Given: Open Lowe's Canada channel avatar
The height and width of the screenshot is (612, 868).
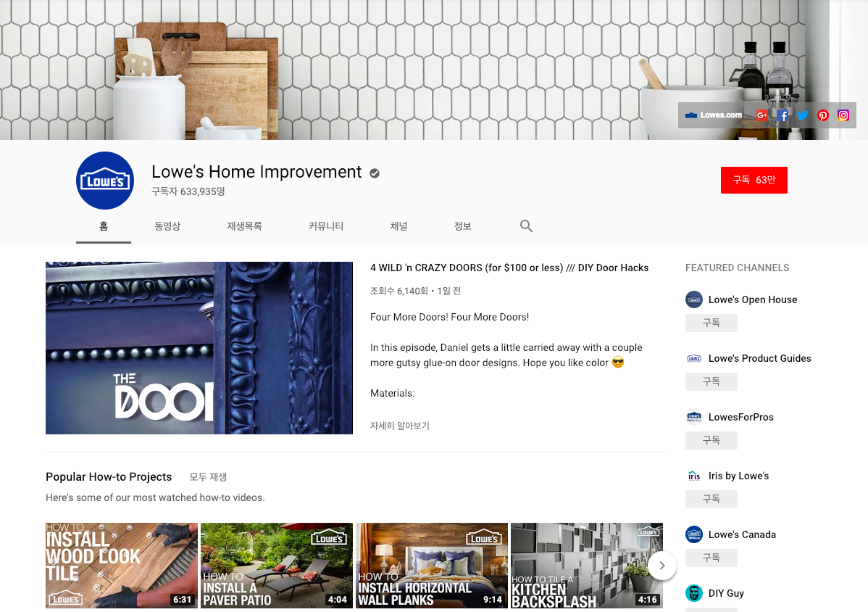Looking at the screenshot, I should pyautogui.click(x=694, y=534).
